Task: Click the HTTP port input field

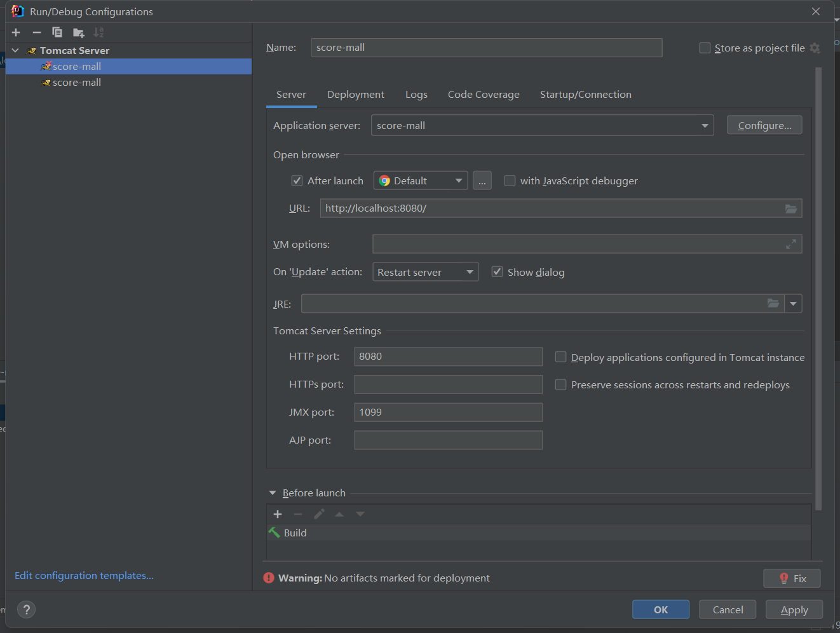Action: pos(448,357)
